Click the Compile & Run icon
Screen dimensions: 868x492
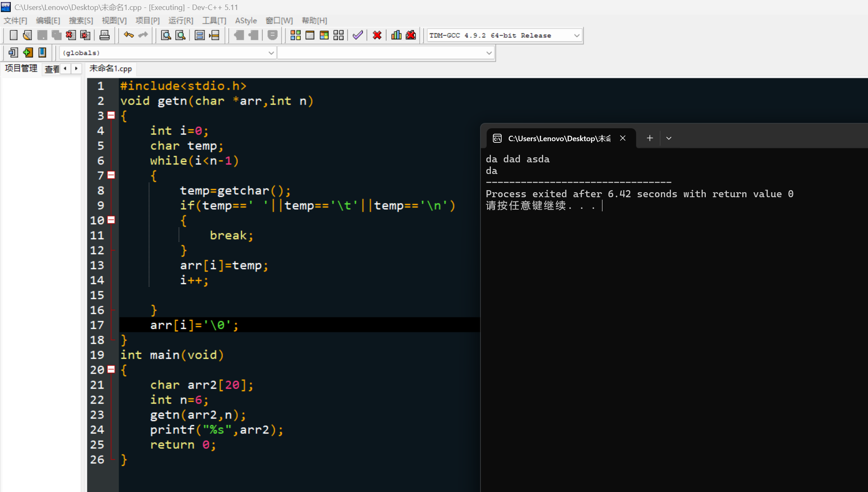coord(324,35)
